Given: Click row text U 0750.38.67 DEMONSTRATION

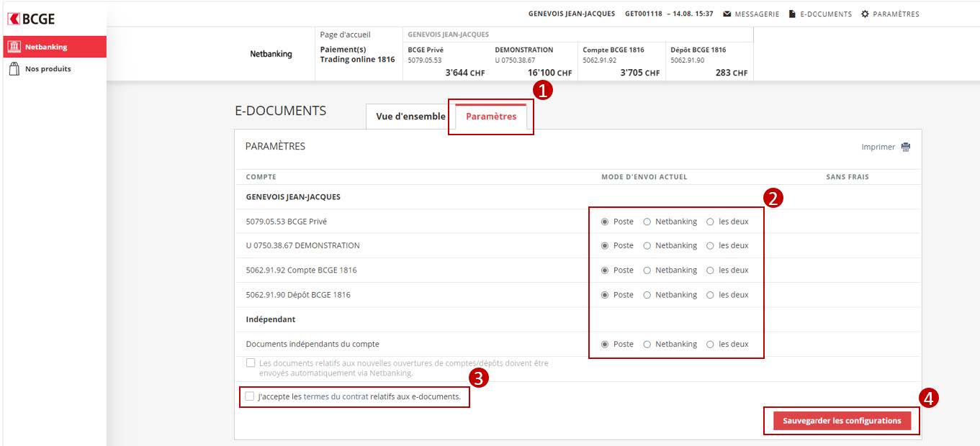Looking at the screenshot, I should 303,245.
